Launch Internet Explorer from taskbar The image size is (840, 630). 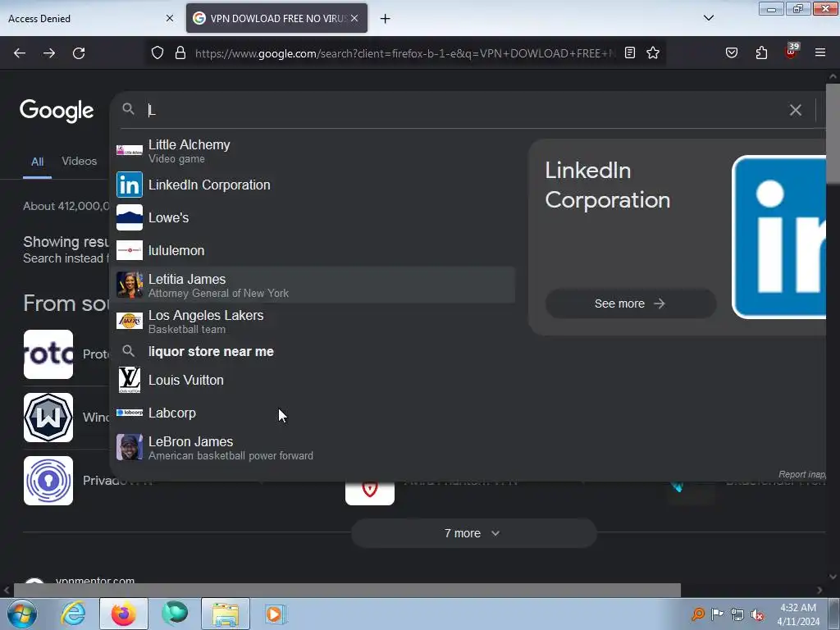[x=73, y=614]
